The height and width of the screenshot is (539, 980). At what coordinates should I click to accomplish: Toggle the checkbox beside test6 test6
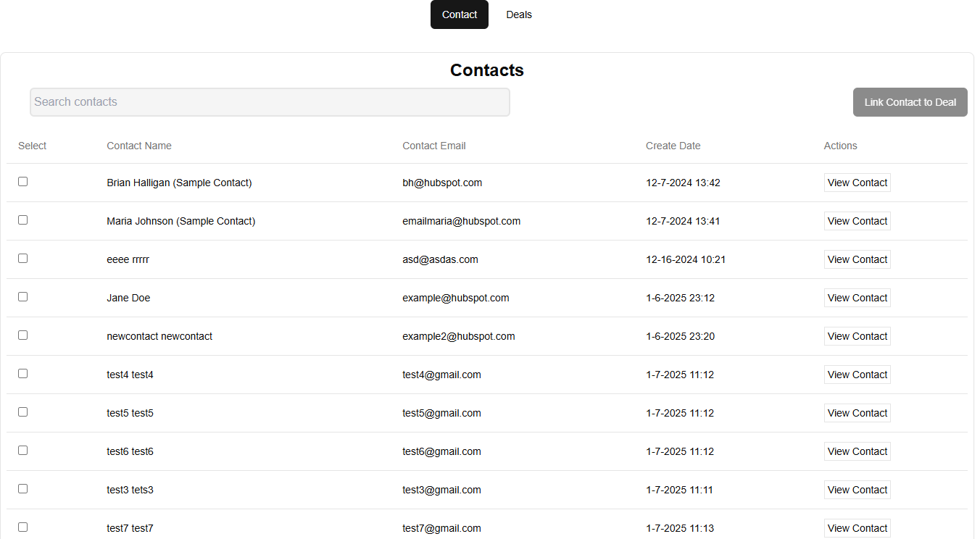tap(23, 451)
